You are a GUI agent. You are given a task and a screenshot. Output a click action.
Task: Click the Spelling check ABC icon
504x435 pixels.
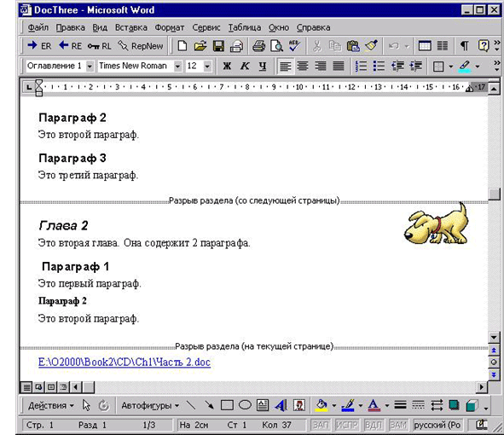click(294, 46)
